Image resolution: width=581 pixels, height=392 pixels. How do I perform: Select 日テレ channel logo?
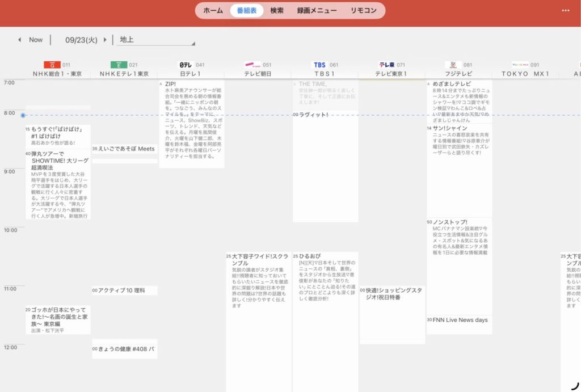186,65
